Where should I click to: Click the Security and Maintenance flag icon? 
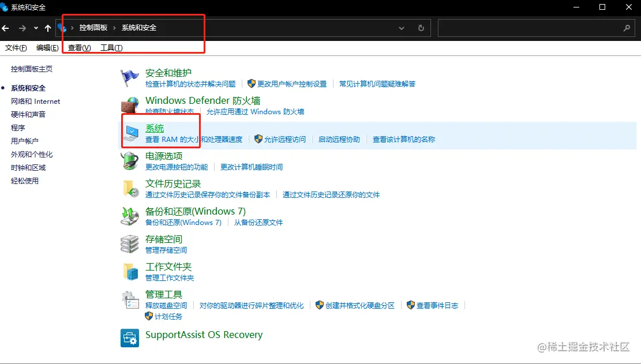[130, 78]
